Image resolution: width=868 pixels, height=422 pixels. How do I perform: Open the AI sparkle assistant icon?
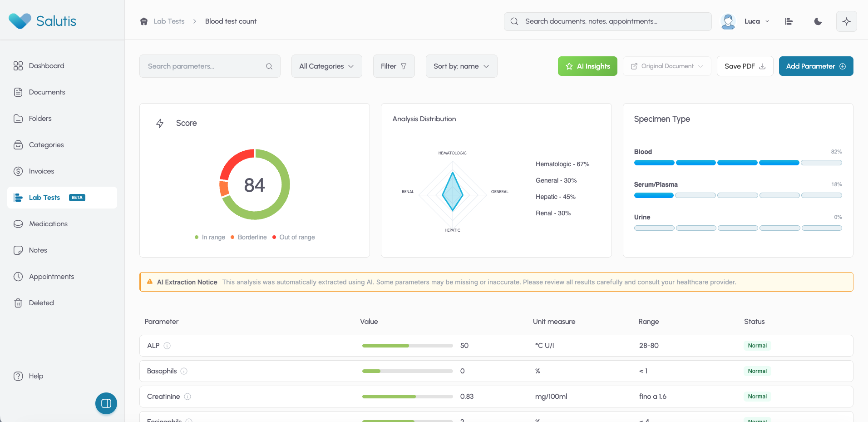[x=846, y=21]
